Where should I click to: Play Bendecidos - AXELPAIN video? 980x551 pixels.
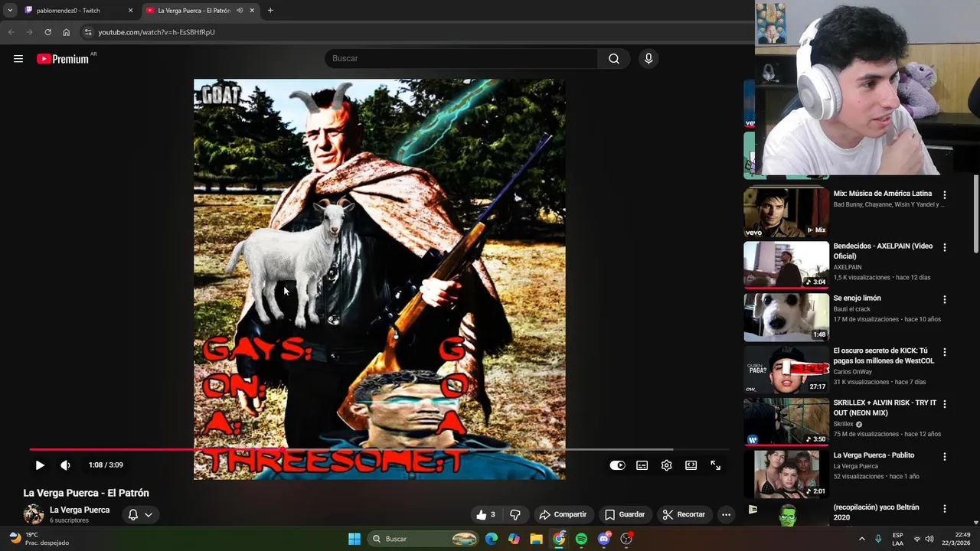click(786, 265)
